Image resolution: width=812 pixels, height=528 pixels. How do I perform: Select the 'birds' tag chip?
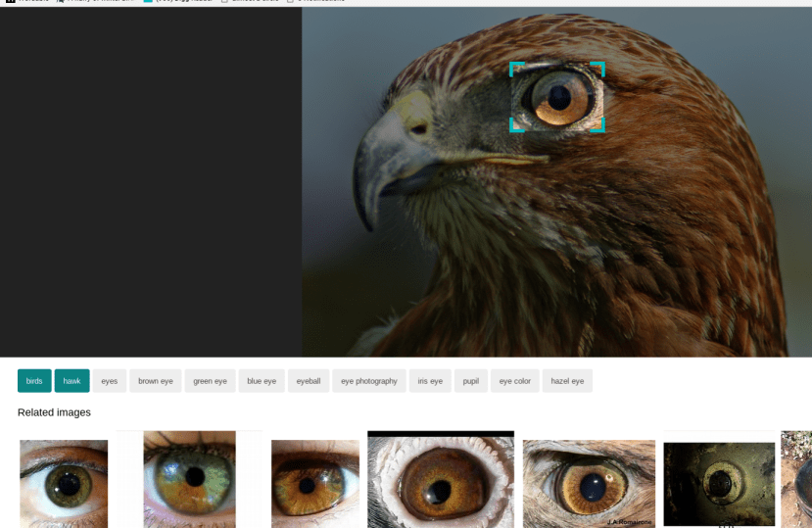[34, 381]
